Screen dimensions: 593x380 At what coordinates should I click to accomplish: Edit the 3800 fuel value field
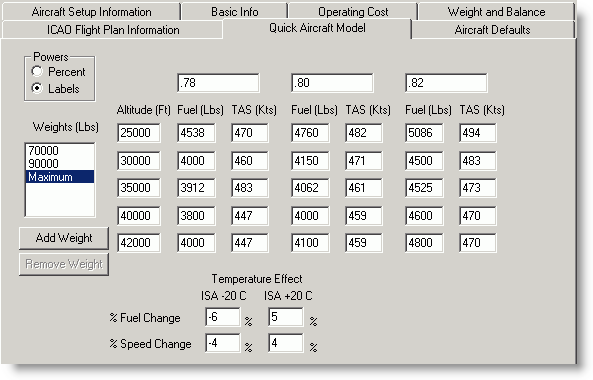coord(196,216)
